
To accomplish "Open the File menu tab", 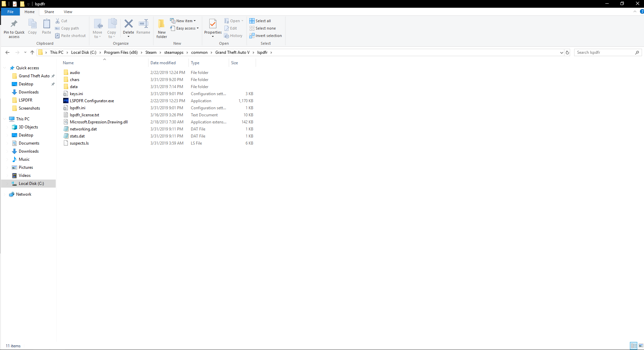I will pyautogui.click(x=10, y=12).
